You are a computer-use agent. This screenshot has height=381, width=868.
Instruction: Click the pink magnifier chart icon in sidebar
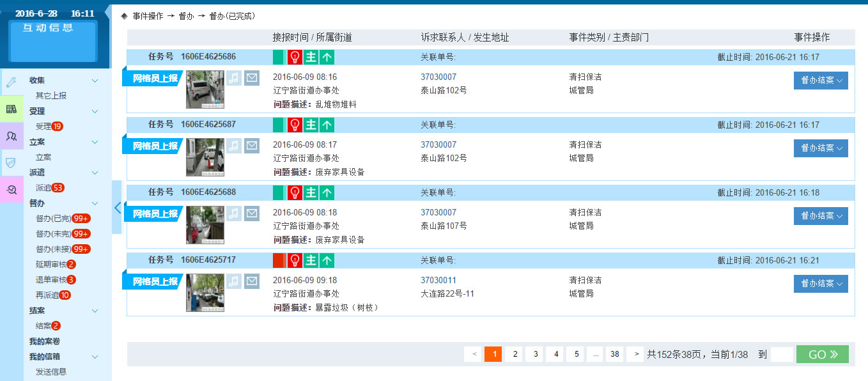tap(12, 189)
